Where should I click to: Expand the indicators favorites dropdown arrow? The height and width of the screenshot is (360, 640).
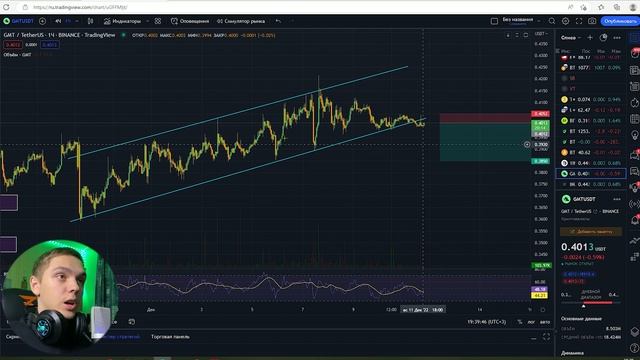148,21
